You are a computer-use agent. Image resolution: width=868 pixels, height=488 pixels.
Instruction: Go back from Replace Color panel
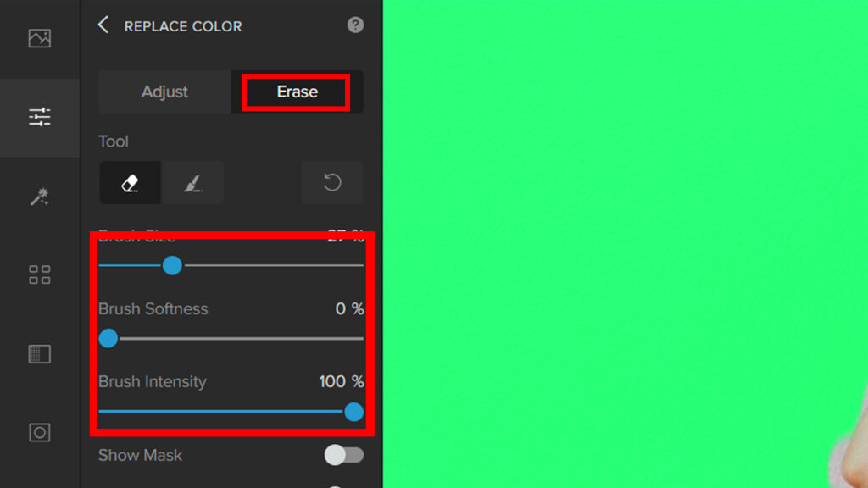pyautogui.click(x=103, y=25)
